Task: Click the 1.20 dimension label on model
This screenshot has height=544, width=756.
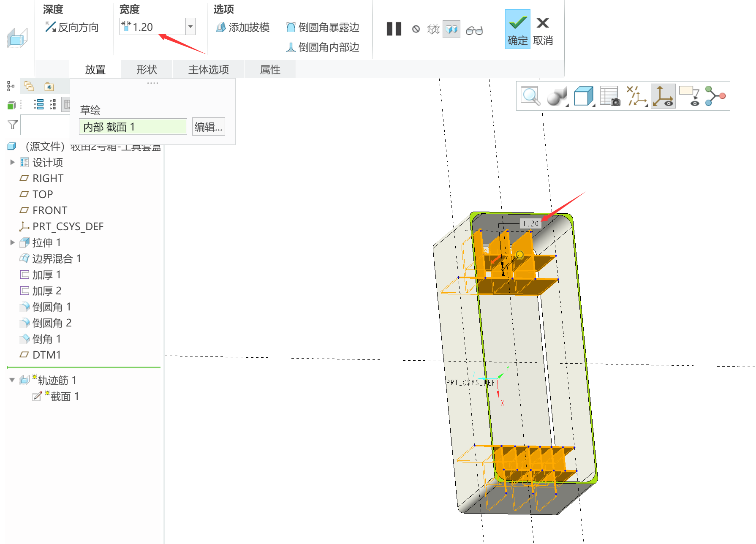Action: (x=530, y=223)
